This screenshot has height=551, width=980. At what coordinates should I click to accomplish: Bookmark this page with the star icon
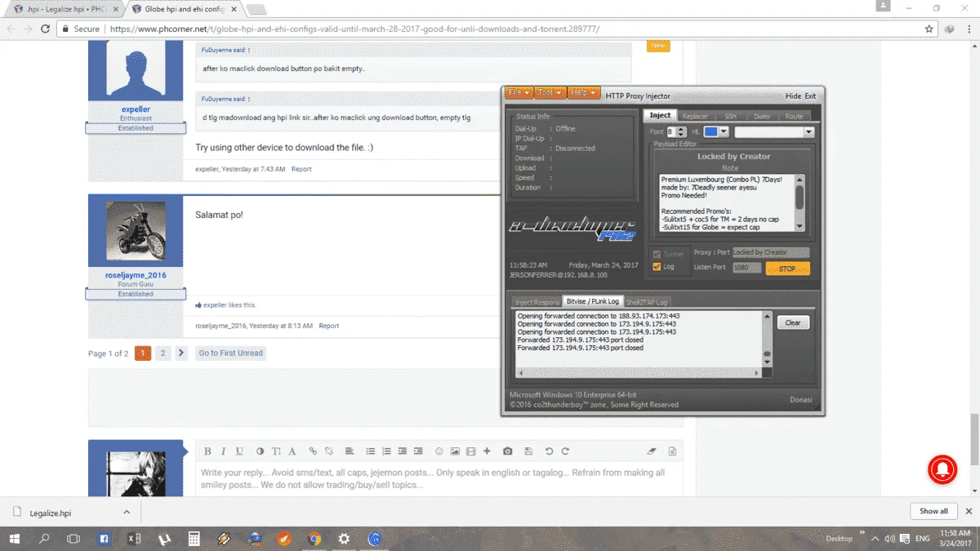point(929,29)
